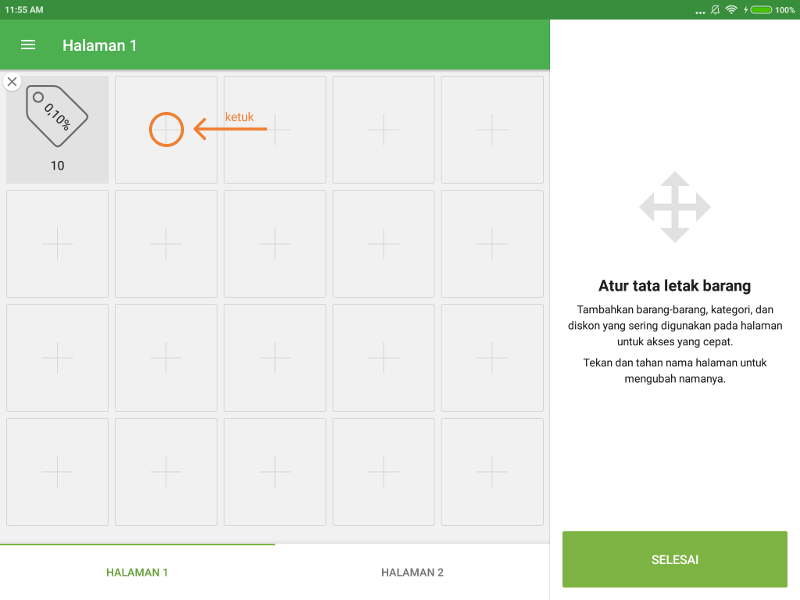Add item in empty slot below discount tile
Viewport: 800px width, 600px height.
(x=57, y=244)
